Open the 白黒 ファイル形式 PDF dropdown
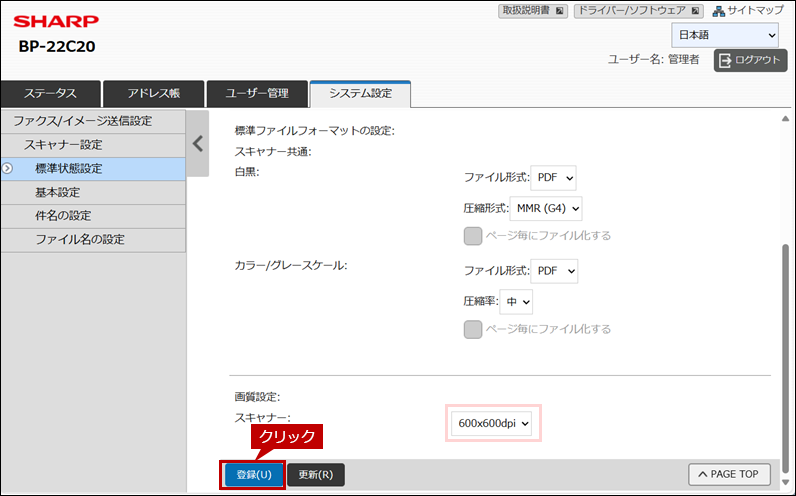The height and width of the screenshot is (496, 796). click(554, 178)
